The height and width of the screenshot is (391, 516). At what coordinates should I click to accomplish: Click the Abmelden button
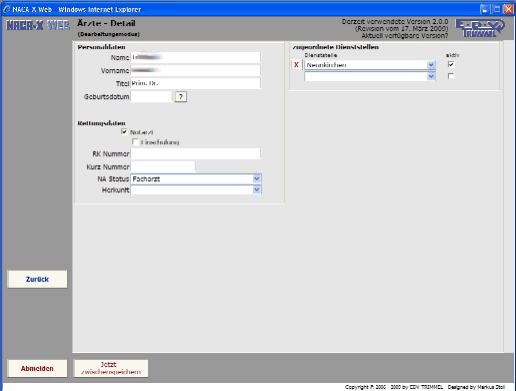coord(37,368)
